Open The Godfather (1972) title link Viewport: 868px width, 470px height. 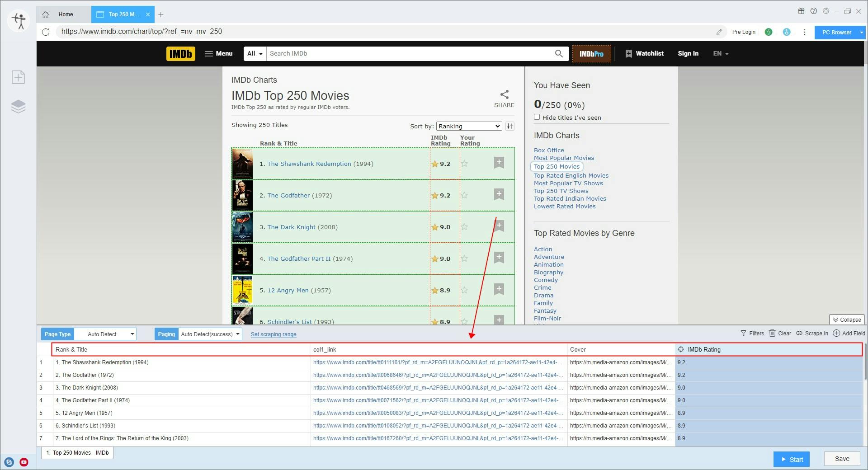click(x=288, y=195)
